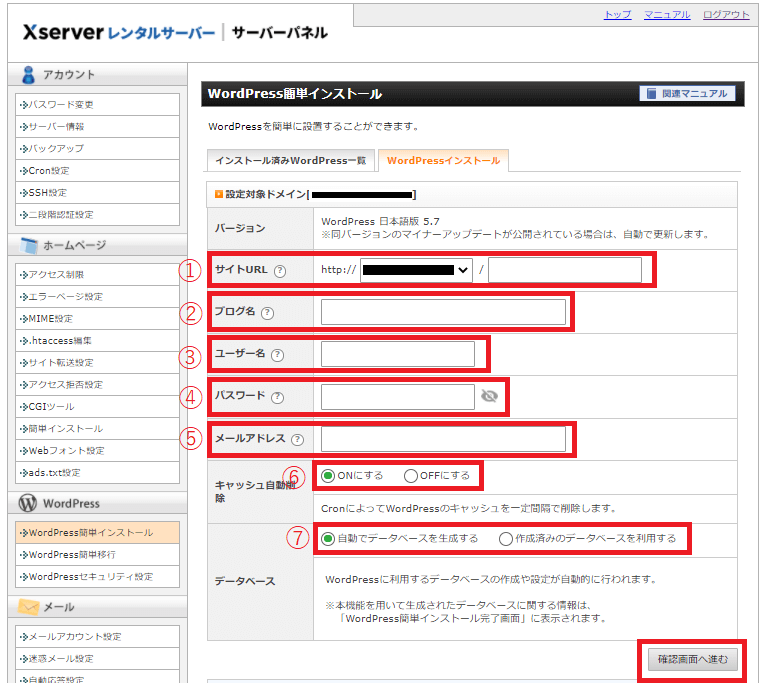Open Cron設定 in the sidebar

click(x=97, y=171)
